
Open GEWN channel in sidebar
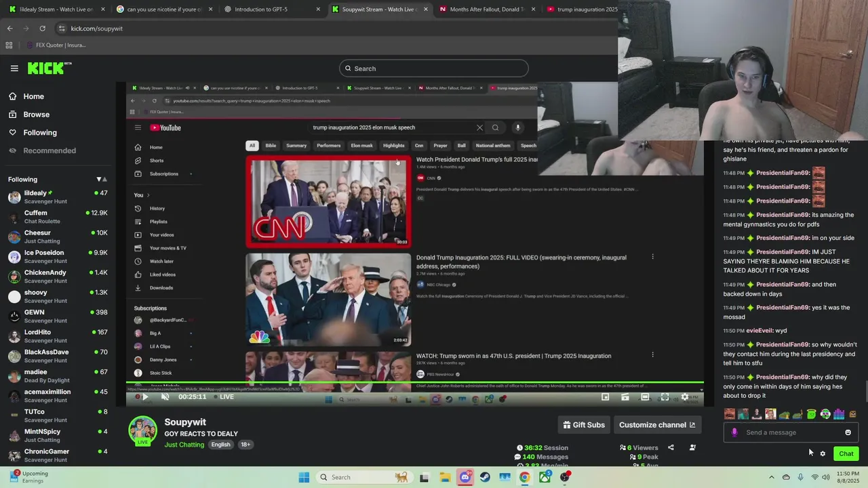point(58,317)
